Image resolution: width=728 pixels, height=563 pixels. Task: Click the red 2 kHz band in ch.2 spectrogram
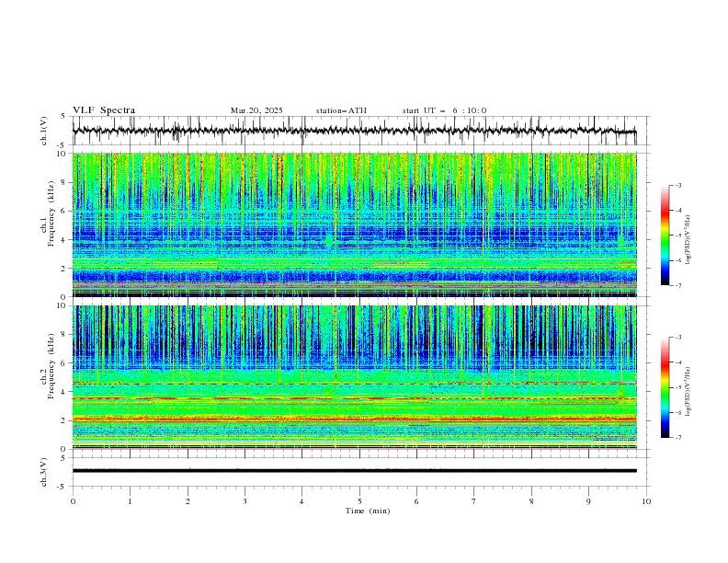coord(354,419)
